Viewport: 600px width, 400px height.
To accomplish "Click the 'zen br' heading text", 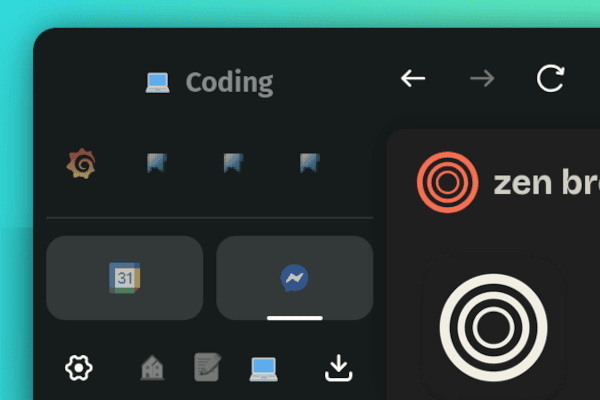I will click(546, 183).
